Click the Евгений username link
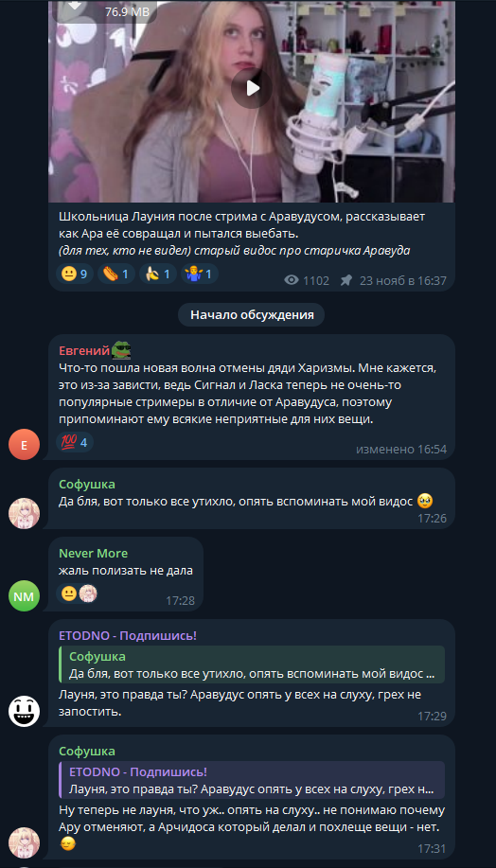The height and width of the screenshot is (868, 496). 83,350
